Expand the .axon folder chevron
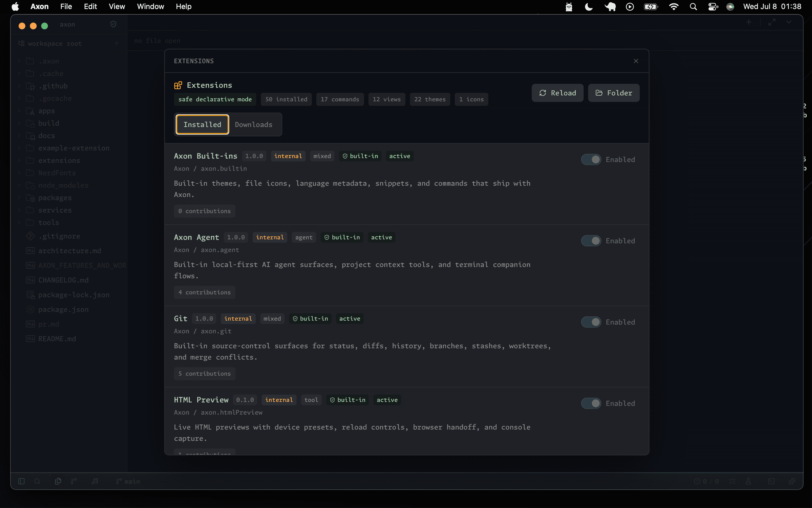Screen dimensions: 812x508 19,61
